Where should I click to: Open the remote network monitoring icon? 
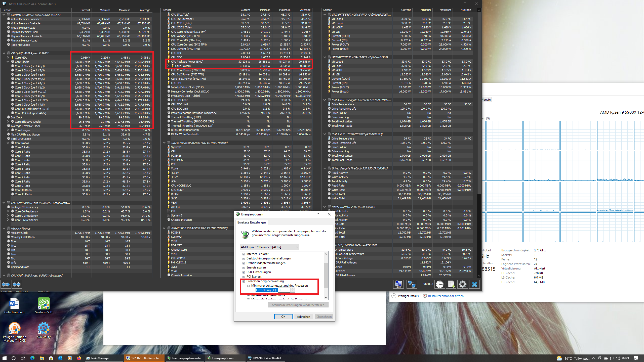pos(412,284)
